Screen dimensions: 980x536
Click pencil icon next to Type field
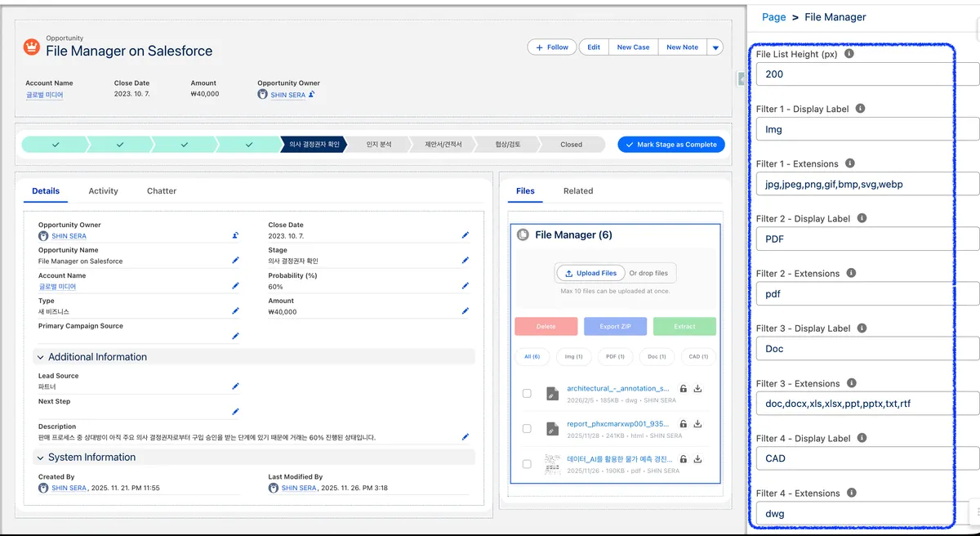(235, 310)
